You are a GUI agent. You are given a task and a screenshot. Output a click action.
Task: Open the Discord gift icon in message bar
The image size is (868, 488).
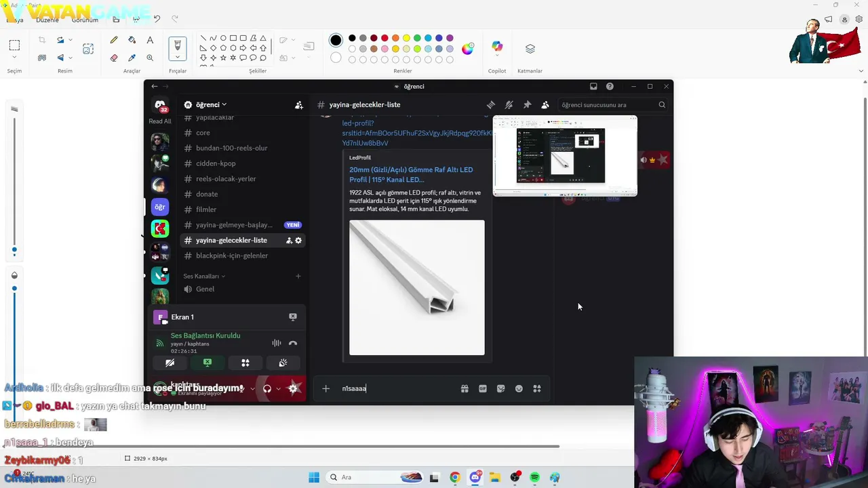click(x=465, y=388)
